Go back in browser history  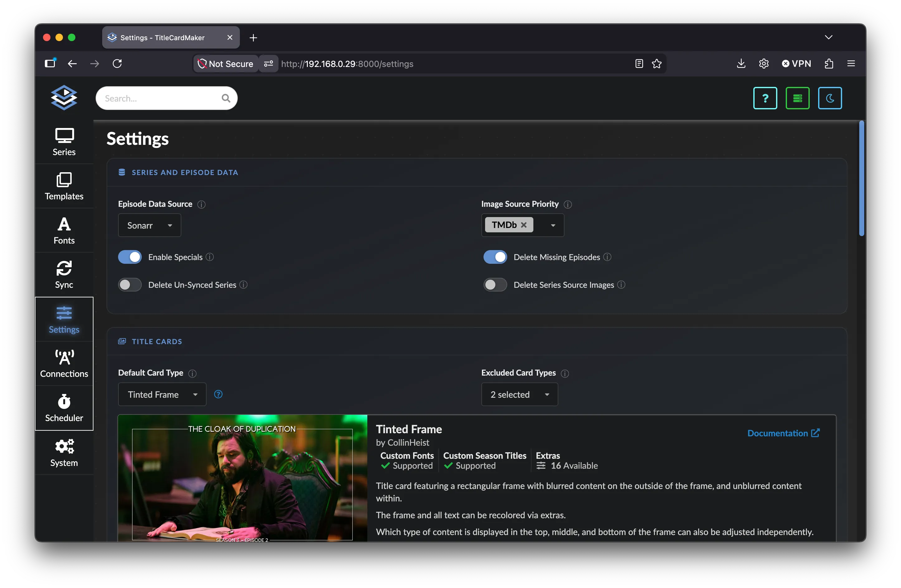[x=72, y=64]
